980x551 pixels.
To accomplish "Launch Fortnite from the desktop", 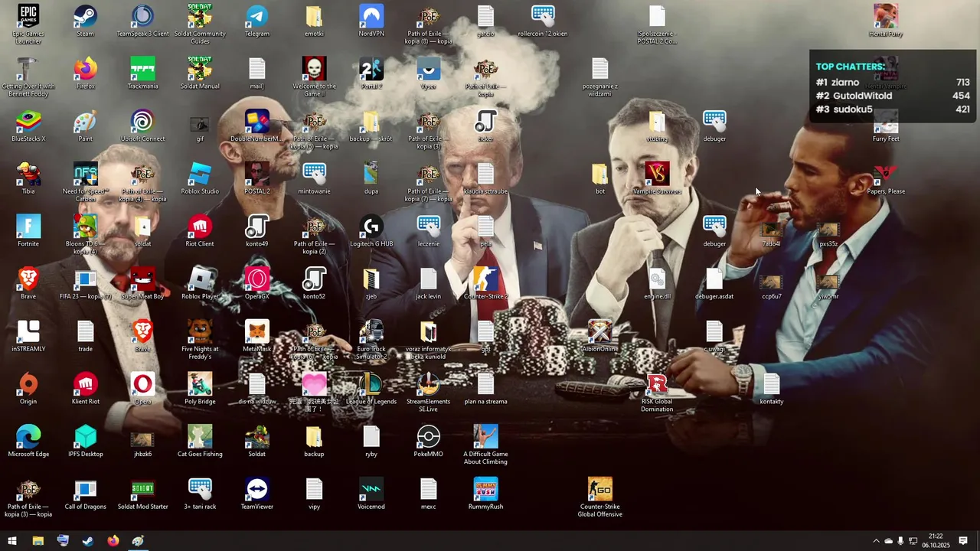I will 28,231.
